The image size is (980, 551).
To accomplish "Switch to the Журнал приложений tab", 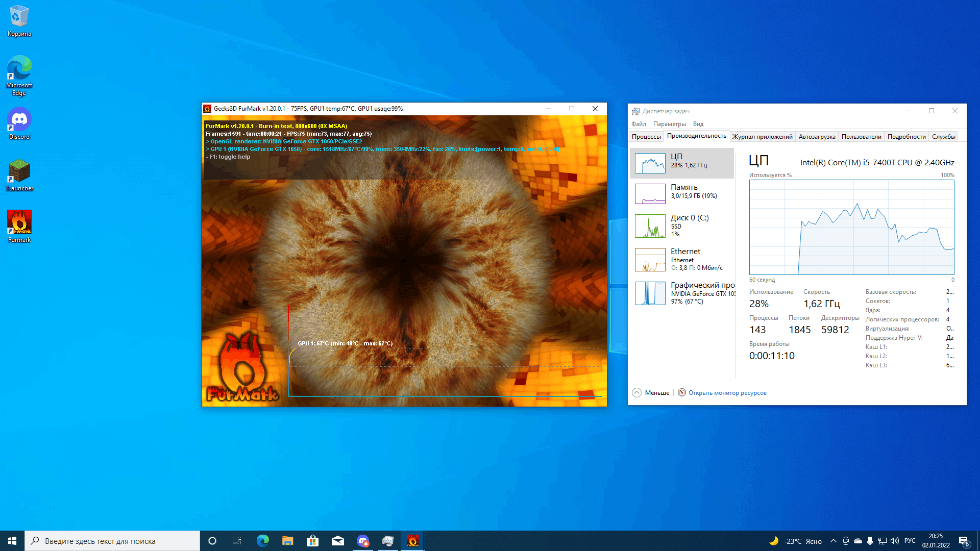I will 762,136.
